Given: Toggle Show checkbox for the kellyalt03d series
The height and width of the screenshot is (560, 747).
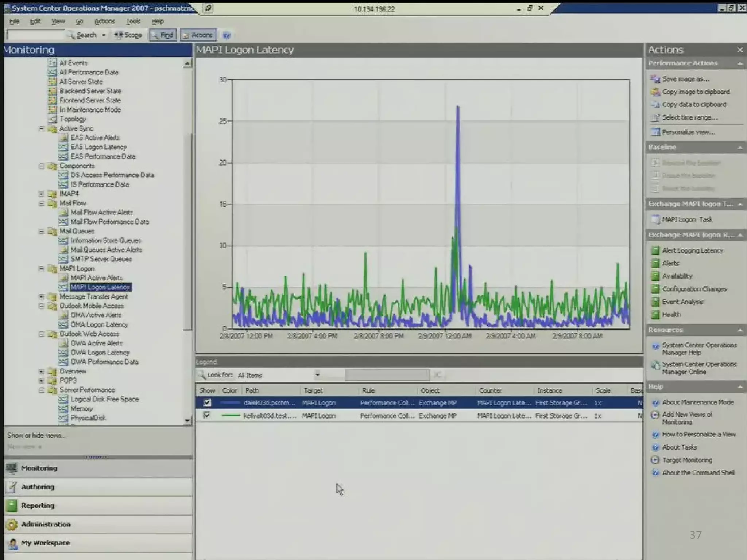Looking at the screenshot, I should 207,415.
